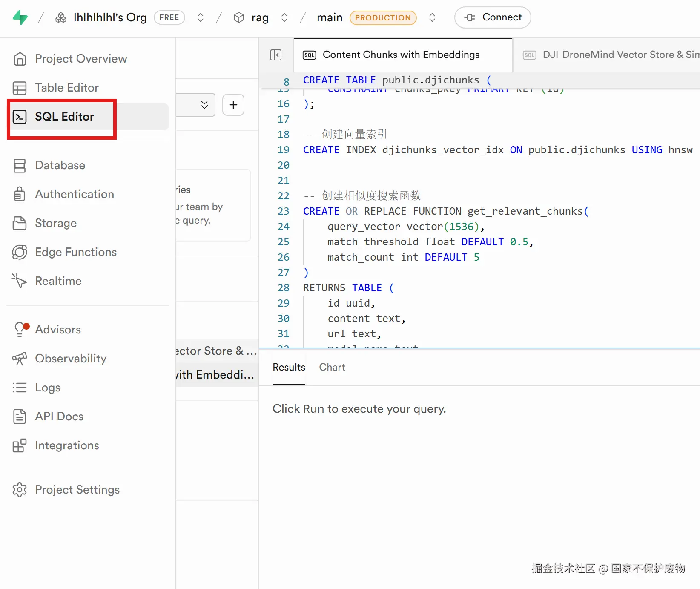This screenshot has height=589, width=700.
Task: Click the Supabase logo icon
Action: [x=20, y=17]
